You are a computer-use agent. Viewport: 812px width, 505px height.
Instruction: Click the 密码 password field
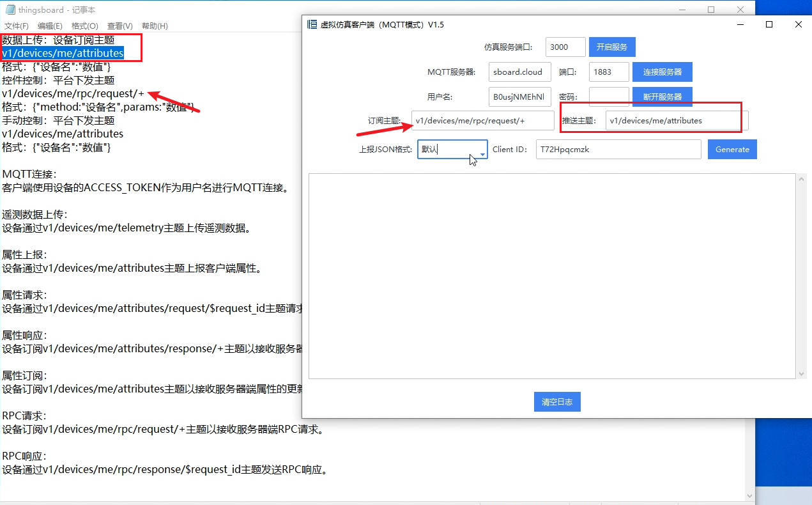point(608,97)
